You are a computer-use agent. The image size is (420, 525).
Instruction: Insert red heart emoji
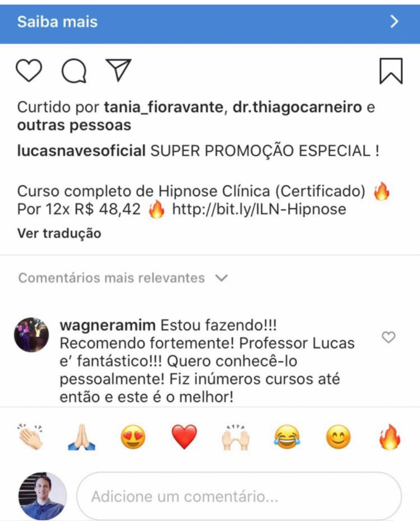(184, 437)
